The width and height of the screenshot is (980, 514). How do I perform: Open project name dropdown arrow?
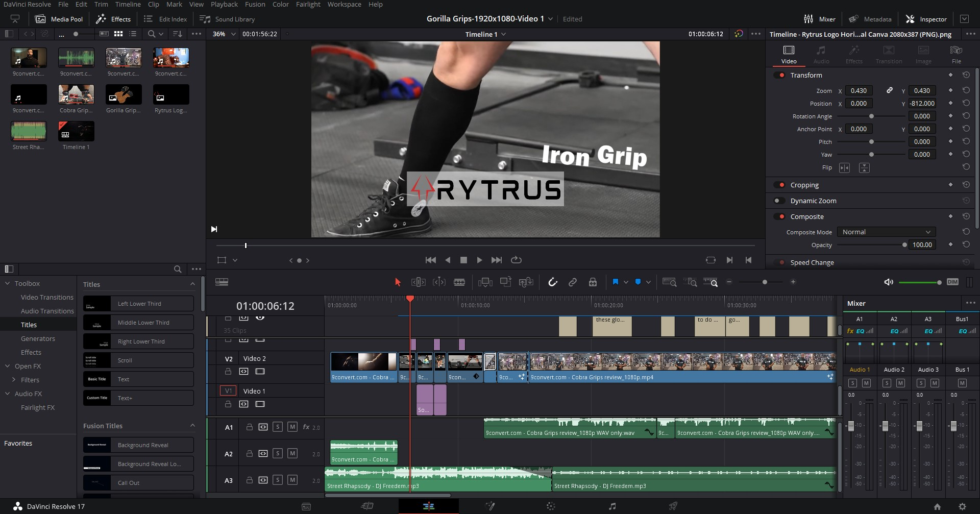550,19
